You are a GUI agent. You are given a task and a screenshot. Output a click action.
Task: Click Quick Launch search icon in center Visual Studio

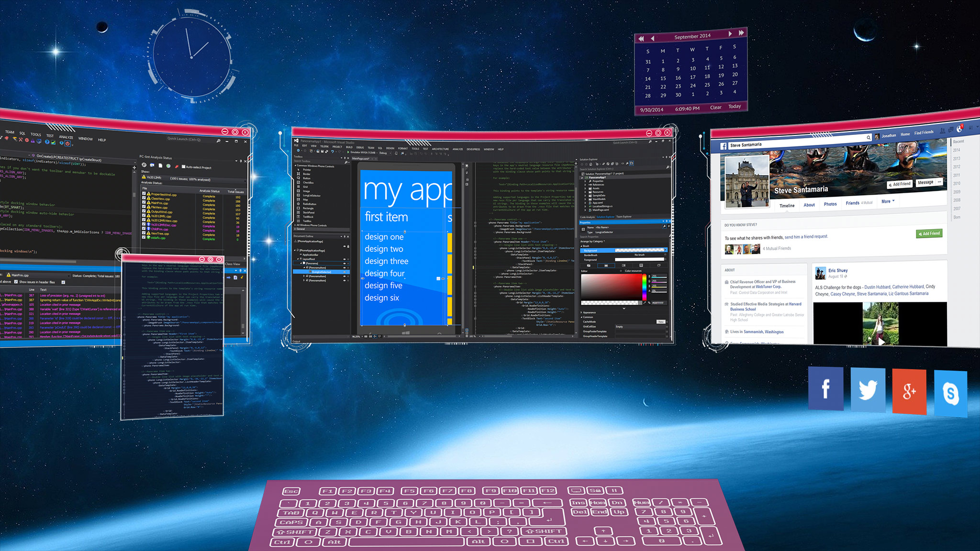pyautogui.click(x=650, y=142)
